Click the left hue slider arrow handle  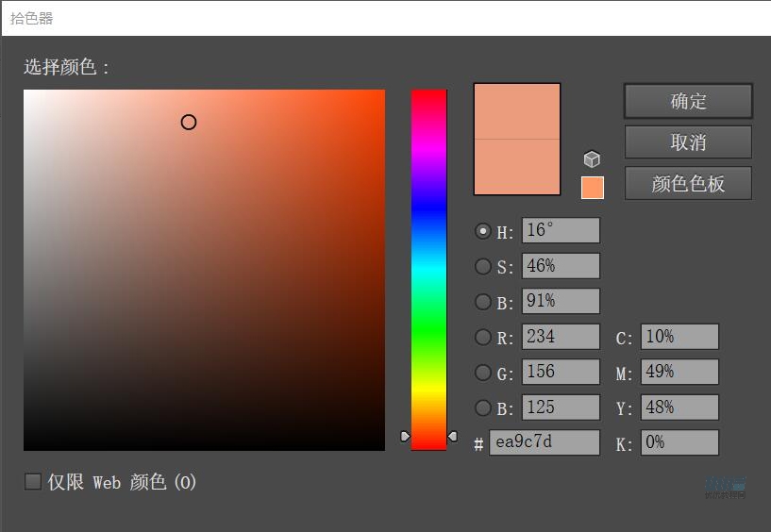coord(405,436)
